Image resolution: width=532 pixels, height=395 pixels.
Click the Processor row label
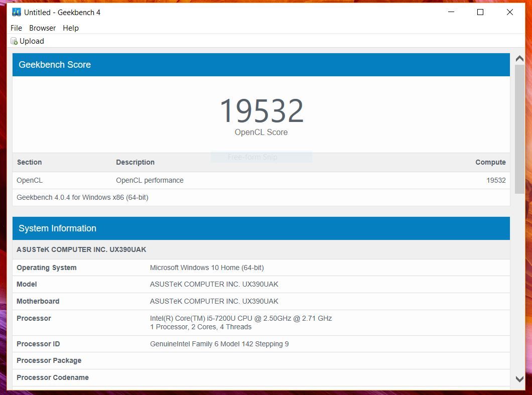pyautogui.click(x=34, y=318)
